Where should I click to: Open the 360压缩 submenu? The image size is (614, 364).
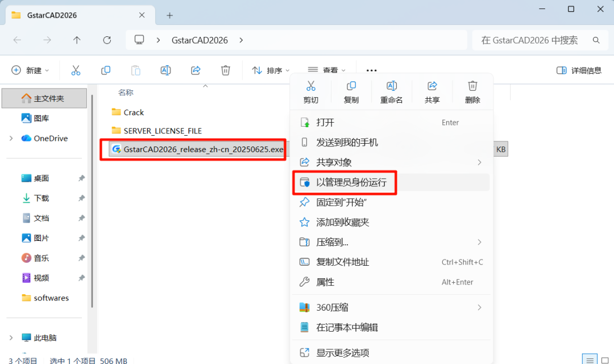click(332, 308)
